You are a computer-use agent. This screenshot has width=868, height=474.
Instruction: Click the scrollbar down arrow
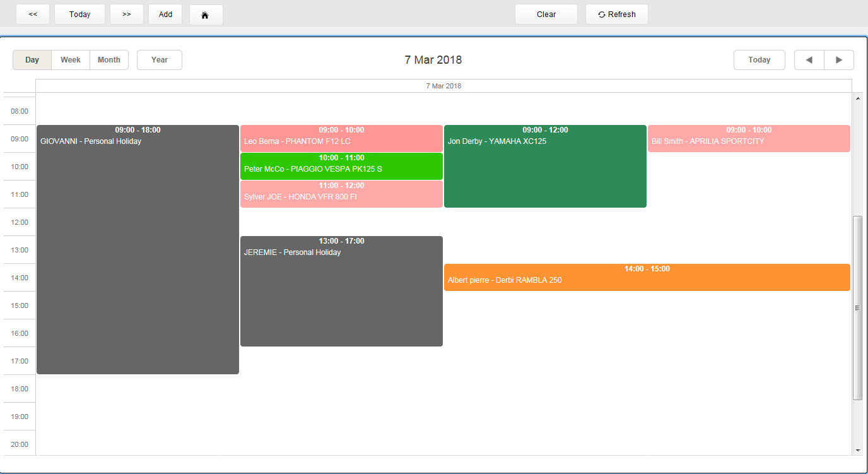[x=857, y=450]
